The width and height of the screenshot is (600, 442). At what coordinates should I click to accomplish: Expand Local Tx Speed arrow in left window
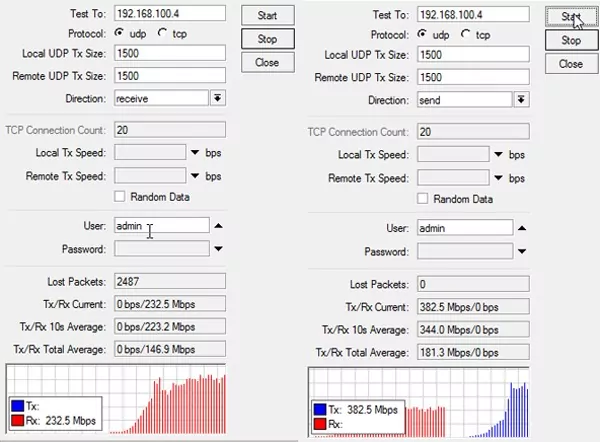click(x=195, y=153)
